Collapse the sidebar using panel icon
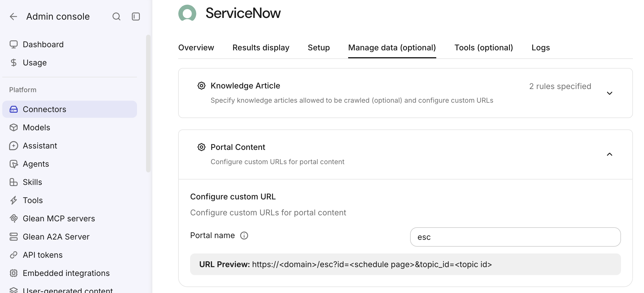 (x=136, y=16)
